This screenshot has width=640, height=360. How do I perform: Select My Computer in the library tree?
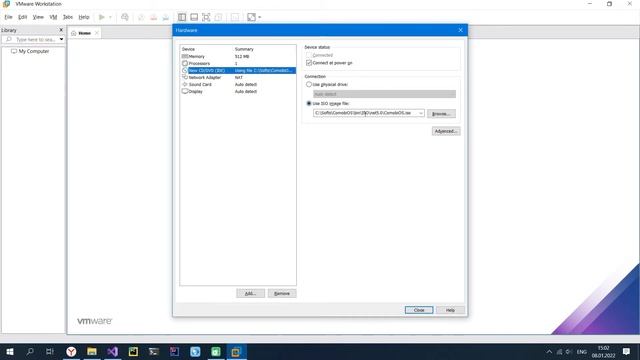pos(33,51)
